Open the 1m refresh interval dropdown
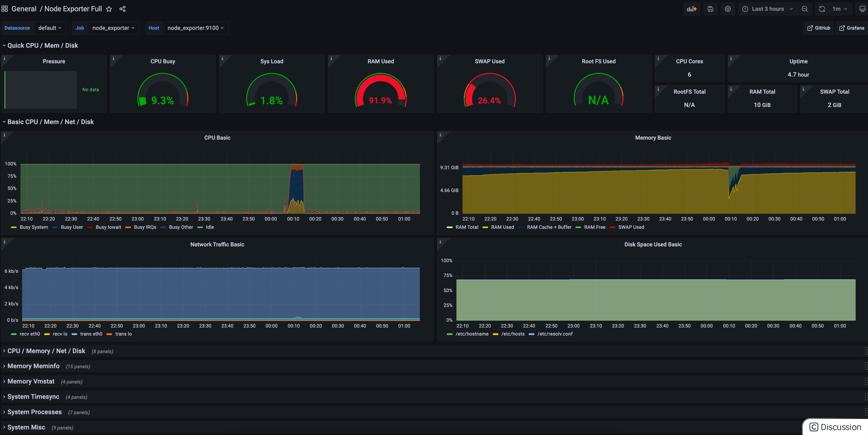This screenshot has height=435, width=868. point(840,9)
